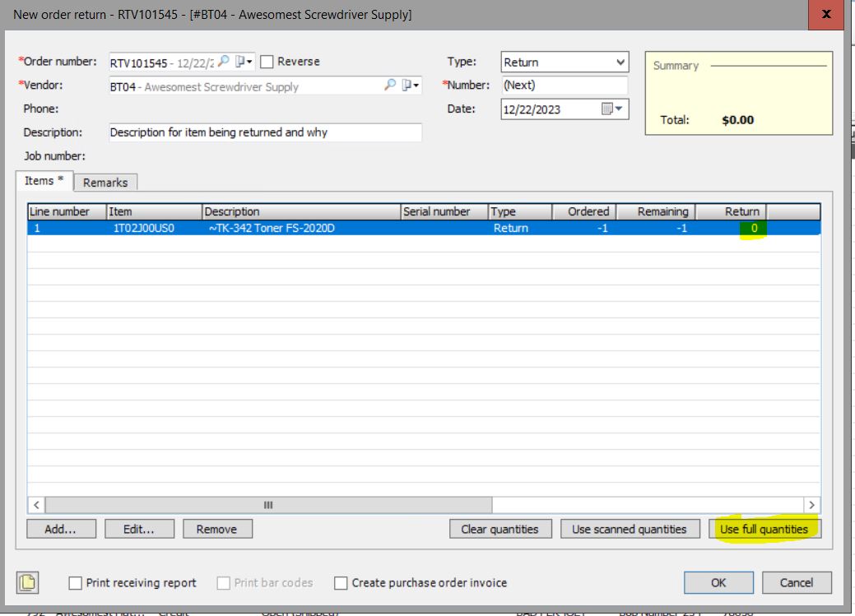Click Clear quantities button

tap(500, 529)
